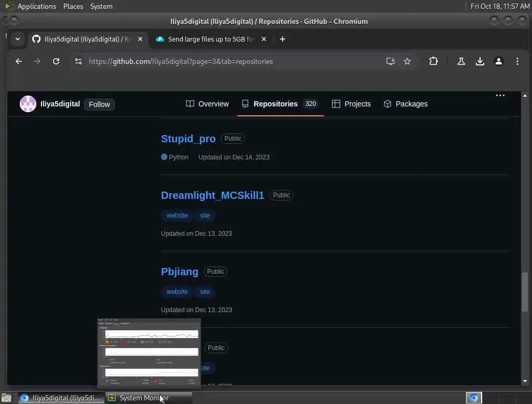532x404 pixels.
Task: Click the show desktop icon in taskbar
Action: (x=6, y=398)
